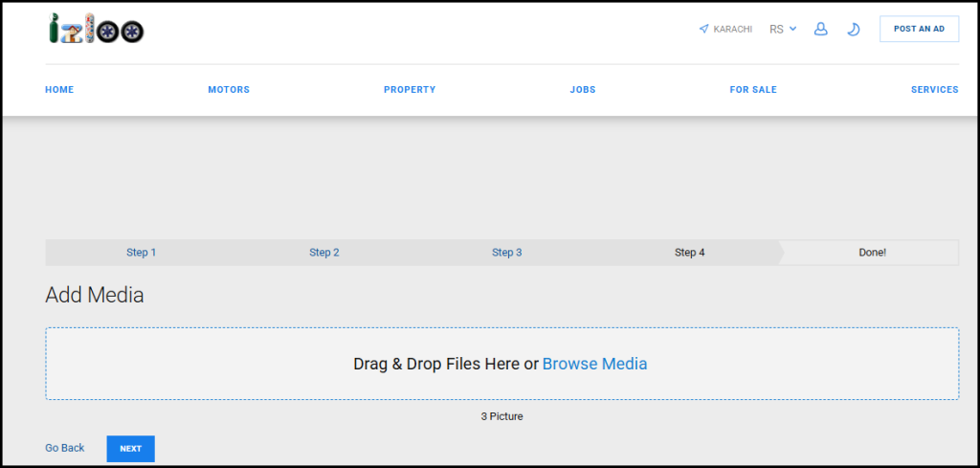Click the Add Media heading

[95, 295]
